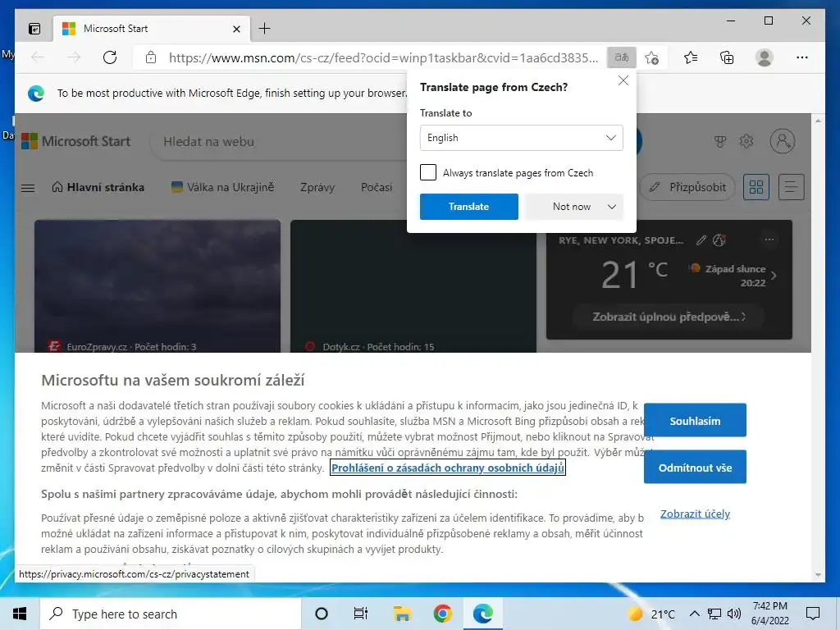840x630 pixels.
Task: Open the MSN hamburger menu
Action: click(28, 188)
